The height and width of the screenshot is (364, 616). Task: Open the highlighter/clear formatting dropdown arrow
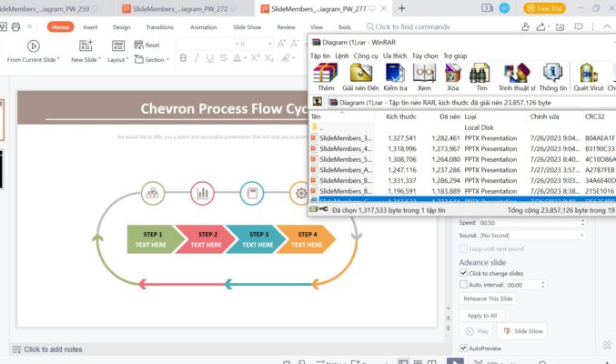pyautogui.click(x=294, y=58)
